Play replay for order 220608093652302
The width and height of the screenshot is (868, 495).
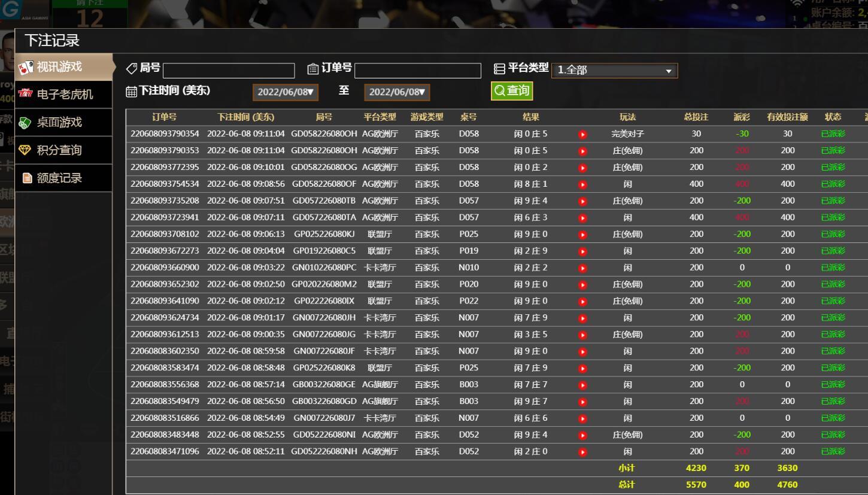pyautogui.click(x=582, y=285)
